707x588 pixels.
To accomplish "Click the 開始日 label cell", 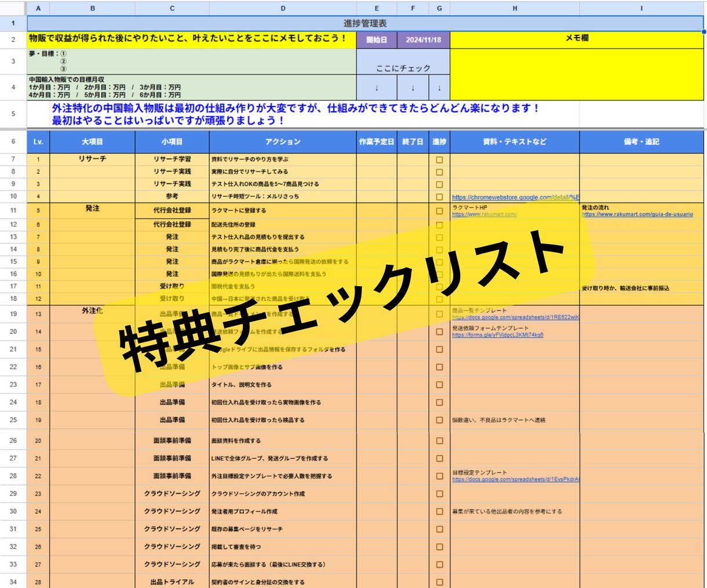I will pyautogui.click(x=377, y=40).
